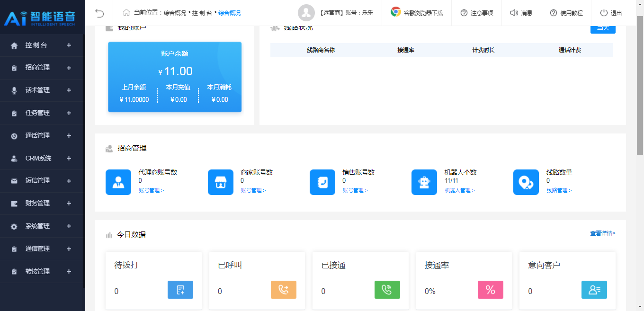
Task: Click the pink 接通率 percent icon
Action: coord(491,290)
